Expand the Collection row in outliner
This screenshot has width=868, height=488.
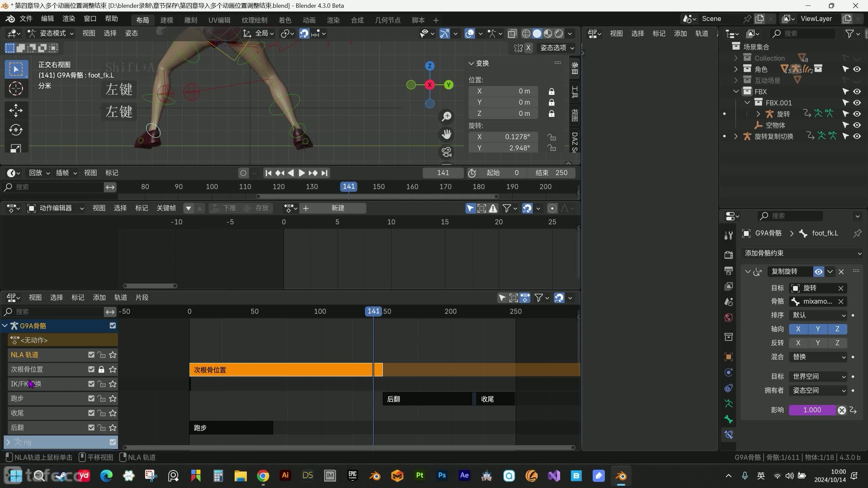coord(736,58)
